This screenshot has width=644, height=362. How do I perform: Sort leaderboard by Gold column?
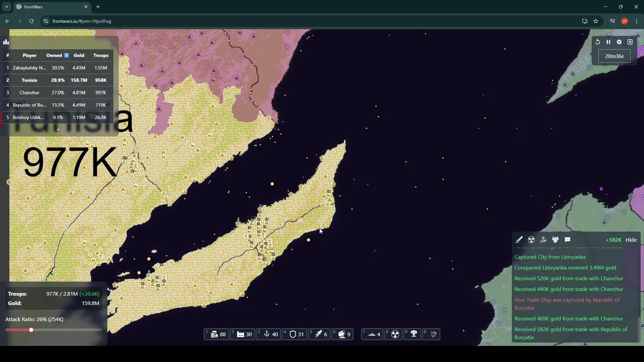coord(79,55)
